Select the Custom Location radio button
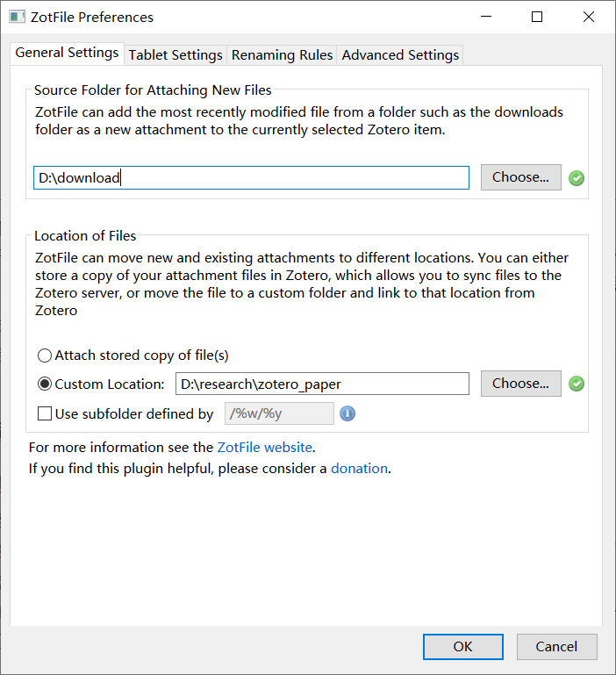This screenshot has width=616, height=675. (x=45, y=384)
